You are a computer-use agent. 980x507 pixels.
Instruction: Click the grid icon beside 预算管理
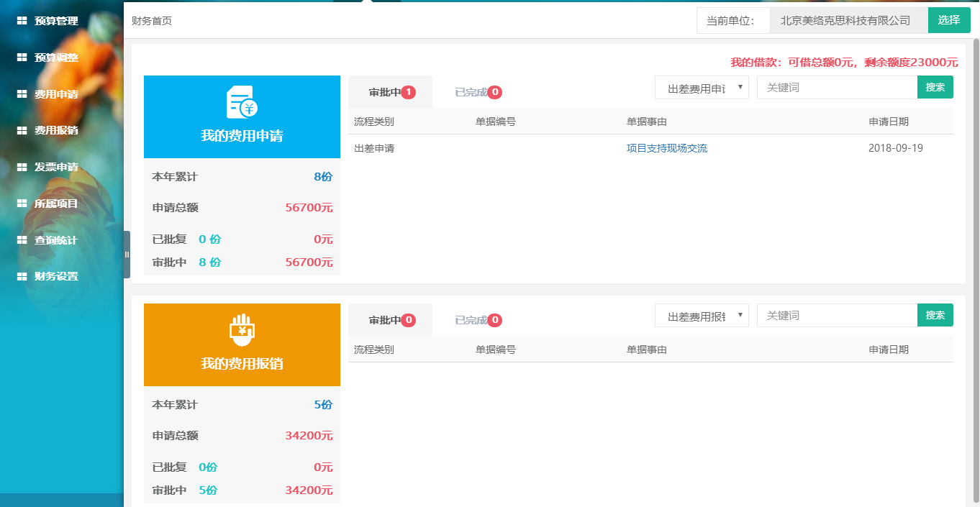(22, 22)
